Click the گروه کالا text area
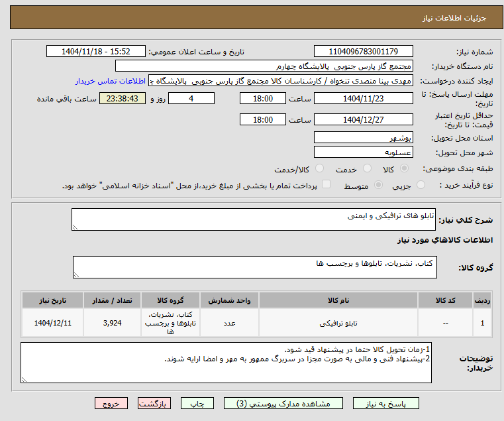The height and width of the screenshot is (421, 504). pyautogui.click(x=255, y=267)
